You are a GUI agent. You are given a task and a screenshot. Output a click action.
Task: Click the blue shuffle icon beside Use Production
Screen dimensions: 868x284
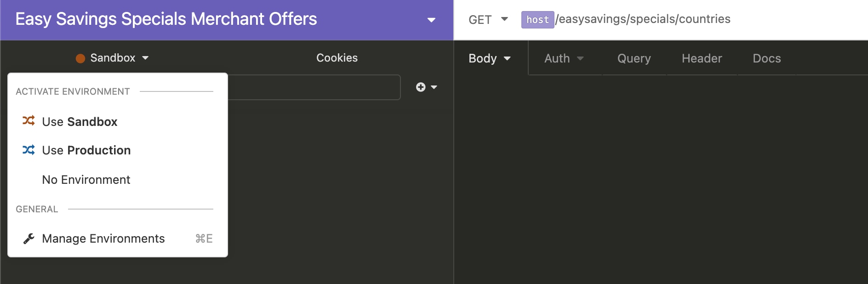[x=29, y=150]
